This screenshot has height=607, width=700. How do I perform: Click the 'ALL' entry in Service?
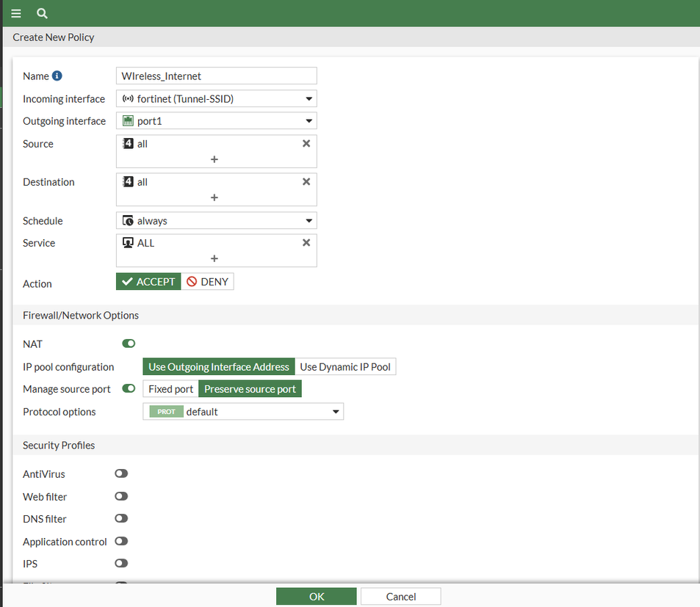coord(145,243)
